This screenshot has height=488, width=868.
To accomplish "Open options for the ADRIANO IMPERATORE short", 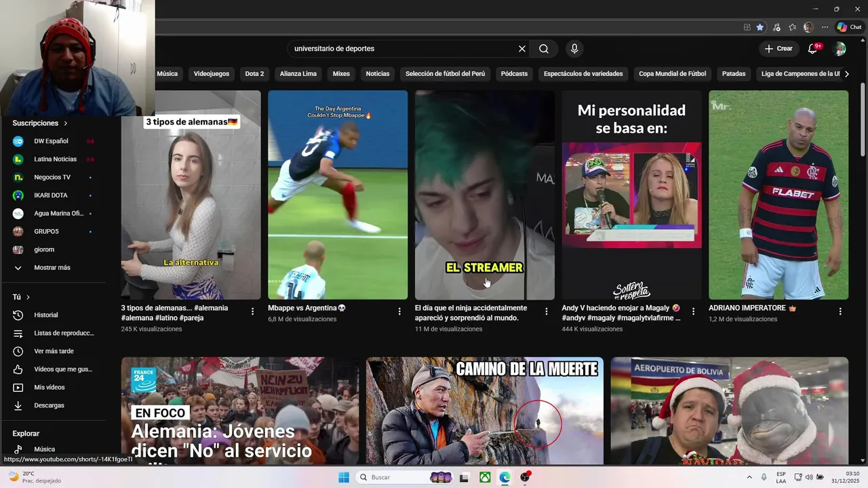I will pyautogui.click(x=840, y=311).
